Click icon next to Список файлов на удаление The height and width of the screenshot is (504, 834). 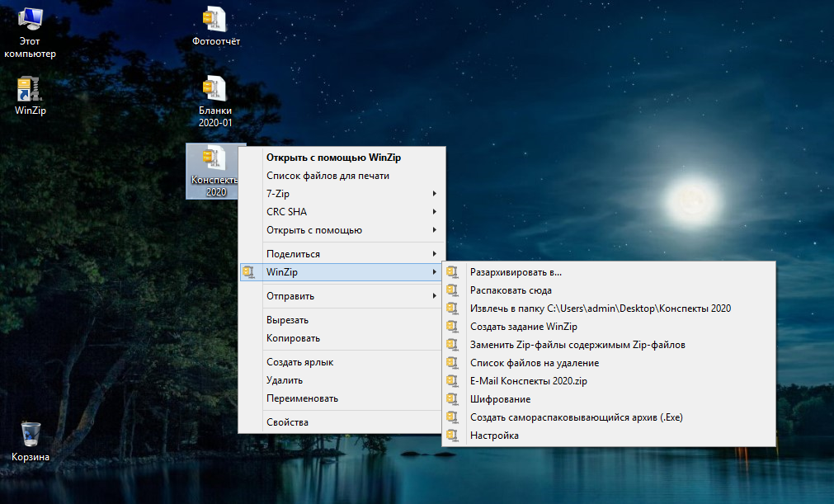tap(452, 363)
